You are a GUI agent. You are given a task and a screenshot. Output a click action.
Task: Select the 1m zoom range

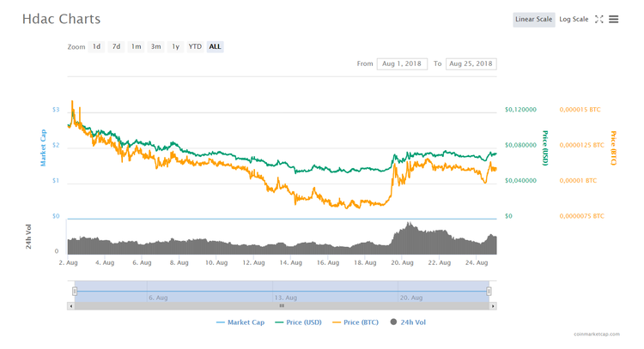(x=137, y=46)
